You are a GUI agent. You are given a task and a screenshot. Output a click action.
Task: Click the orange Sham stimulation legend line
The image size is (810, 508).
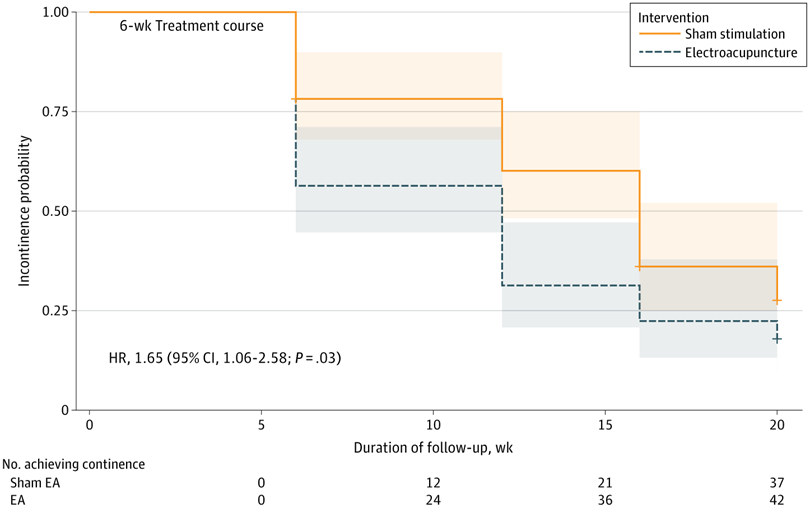pyautogui.click(x=658, y=34)
